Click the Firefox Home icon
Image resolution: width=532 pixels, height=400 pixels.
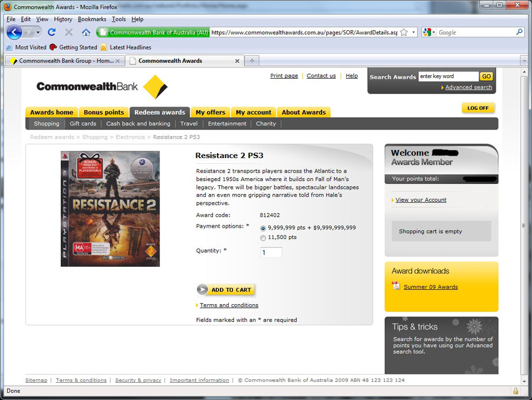click(86, 32)
